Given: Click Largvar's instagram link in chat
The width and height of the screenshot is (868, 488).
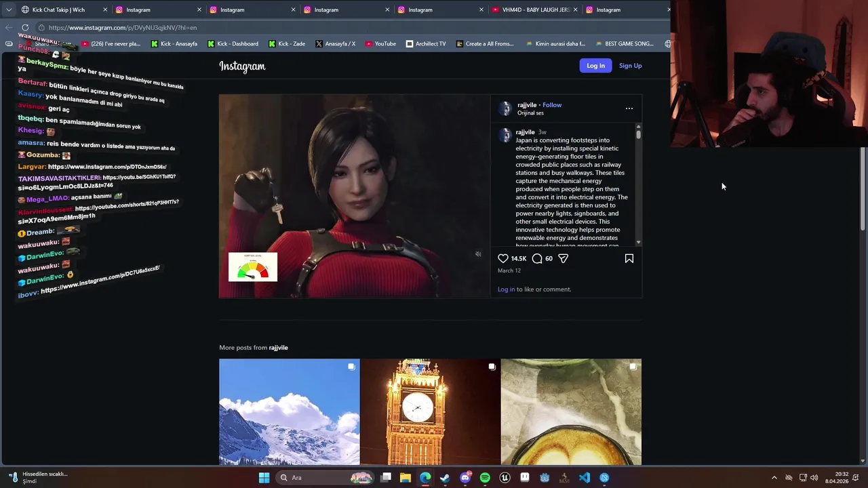Looking at the screenshot, I should [x=107, y=167].
